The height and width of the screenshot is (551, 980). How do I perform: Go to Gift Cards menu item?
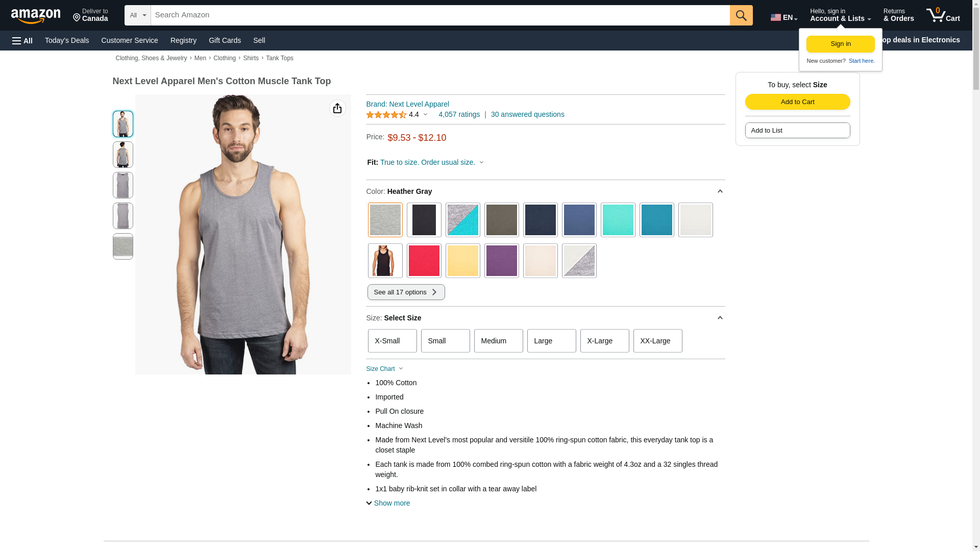click(x=225, y=40)
